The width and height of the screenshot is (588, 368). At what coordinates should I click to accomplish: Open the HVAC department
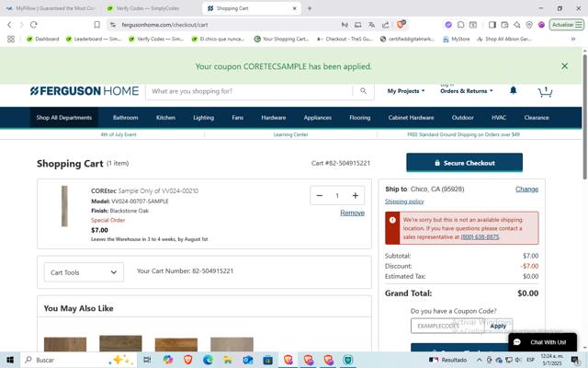point(499,118)
